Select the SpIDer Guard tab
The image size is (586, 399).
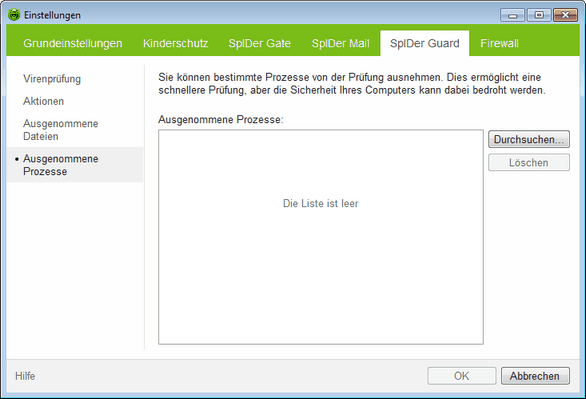[425, 43]
